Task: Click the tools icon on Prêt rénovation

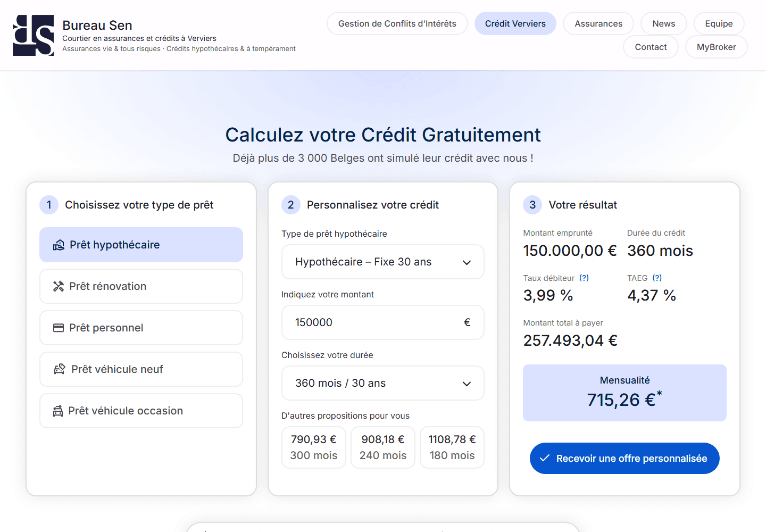Action: pyautogui.click(x=59, y=286)
